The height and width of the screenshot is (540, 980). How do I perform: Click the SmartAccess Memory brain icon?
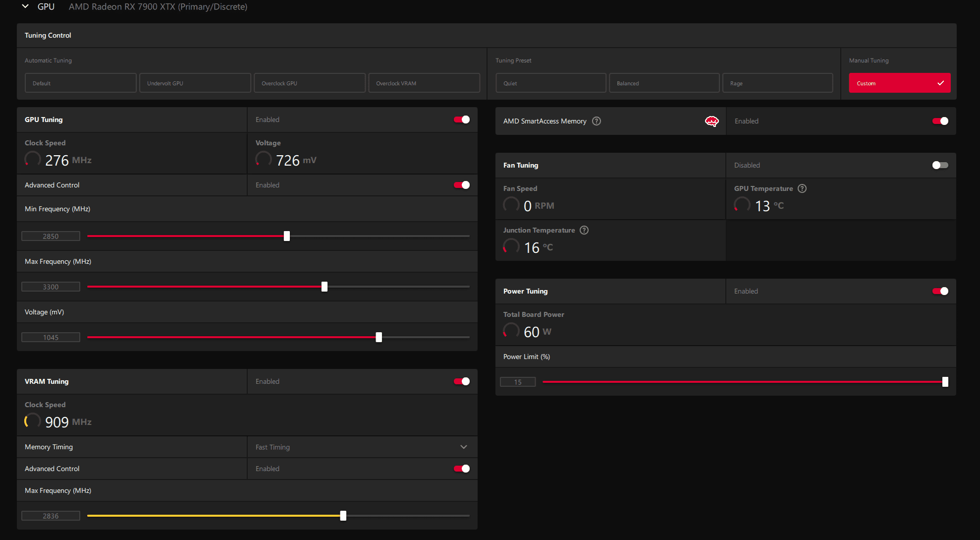coord(711,121)
